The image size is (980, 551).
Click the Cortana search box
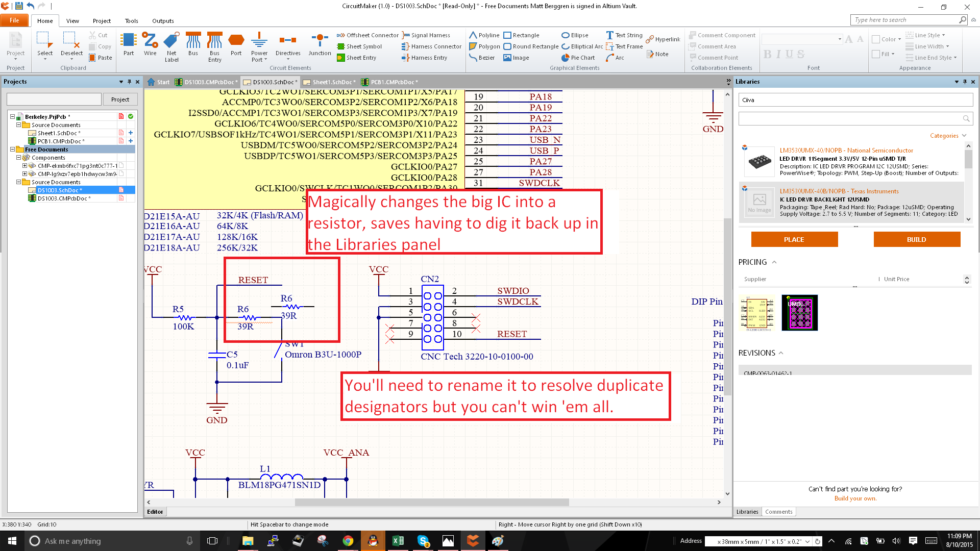[111, 541]
